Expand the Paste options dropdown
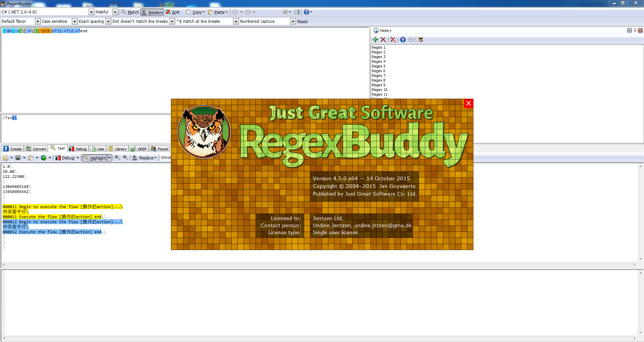Screen dimensions: 644x342 (x=226, y=12)
